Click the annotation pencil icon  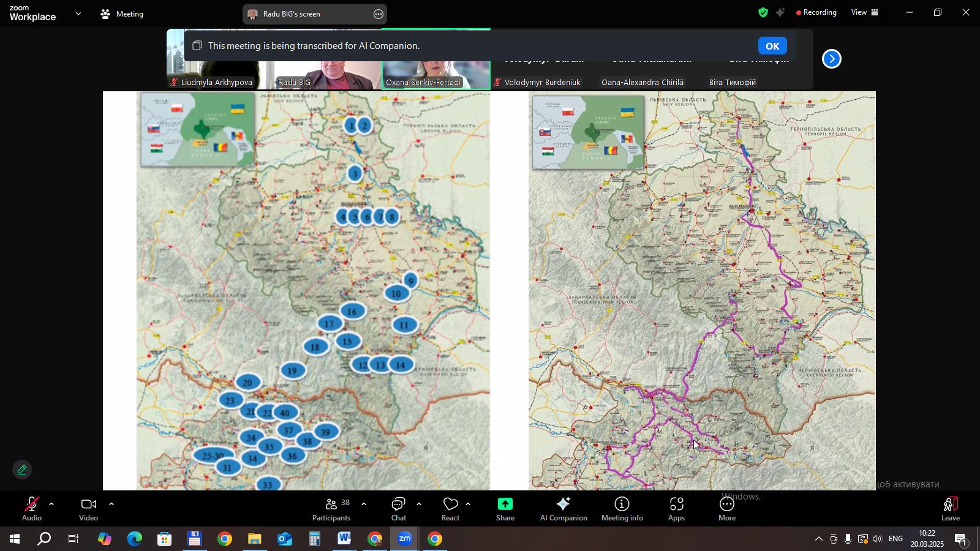point(22,470)
